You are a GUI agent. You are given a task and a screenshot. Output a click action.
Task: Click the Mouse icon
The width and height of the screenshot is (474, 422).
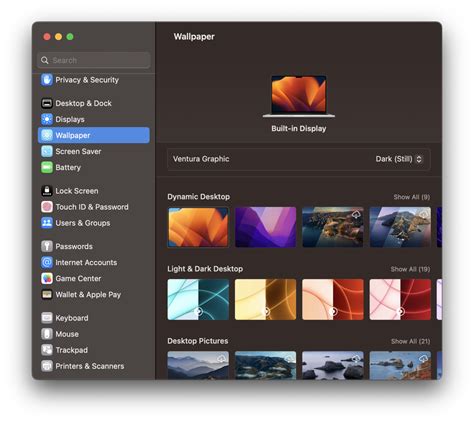pyautogui.click(x=47, y=334)
